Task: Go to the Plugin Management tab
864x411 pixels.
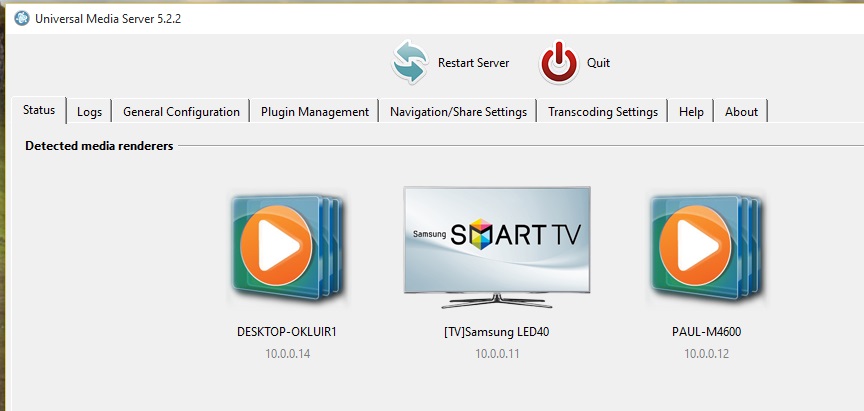Action: click(x=315, y=112)
